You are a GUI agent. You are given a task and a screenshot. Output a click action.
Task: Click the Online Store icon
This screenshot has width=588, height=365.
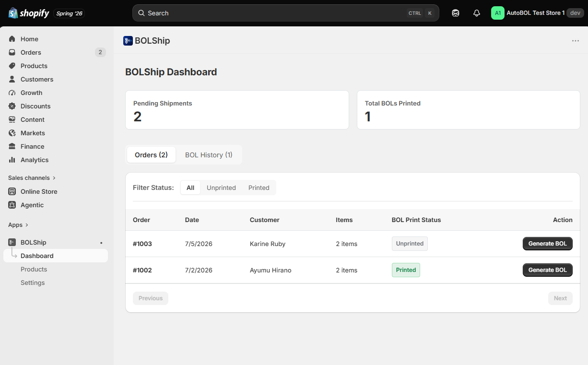pos(12,191)
